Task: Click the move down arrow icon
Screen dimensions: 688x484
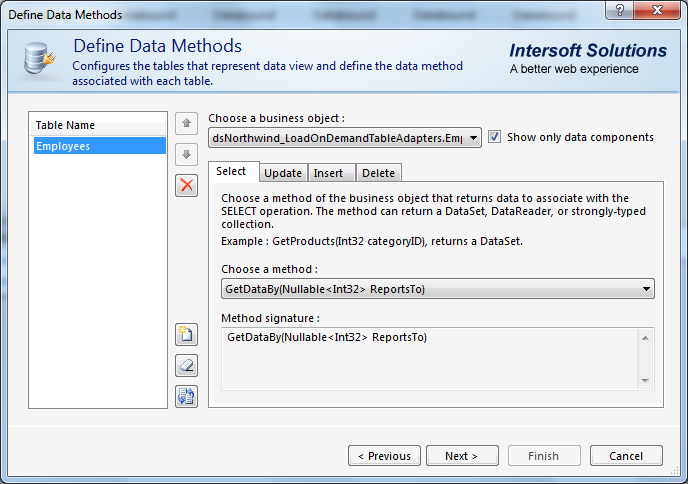Action: (186, 154)
